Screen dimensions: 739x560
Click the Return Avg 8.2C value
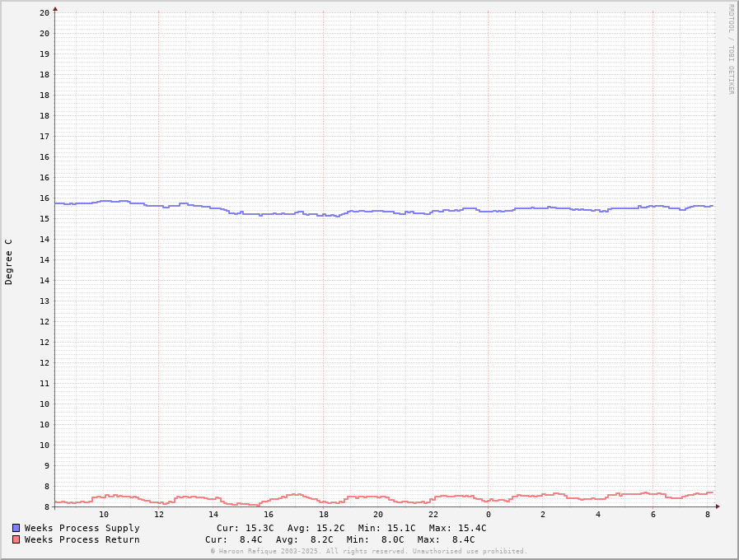click(305, 539)
